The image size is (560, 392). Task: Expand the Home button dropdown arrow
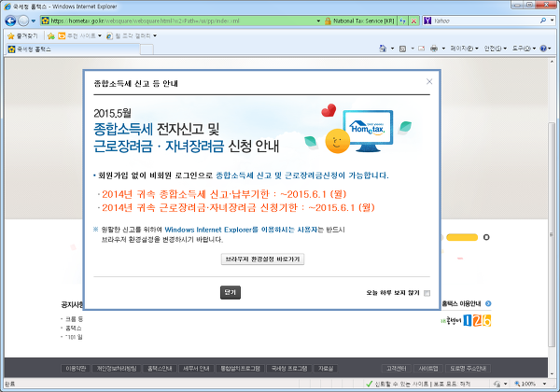392,49
